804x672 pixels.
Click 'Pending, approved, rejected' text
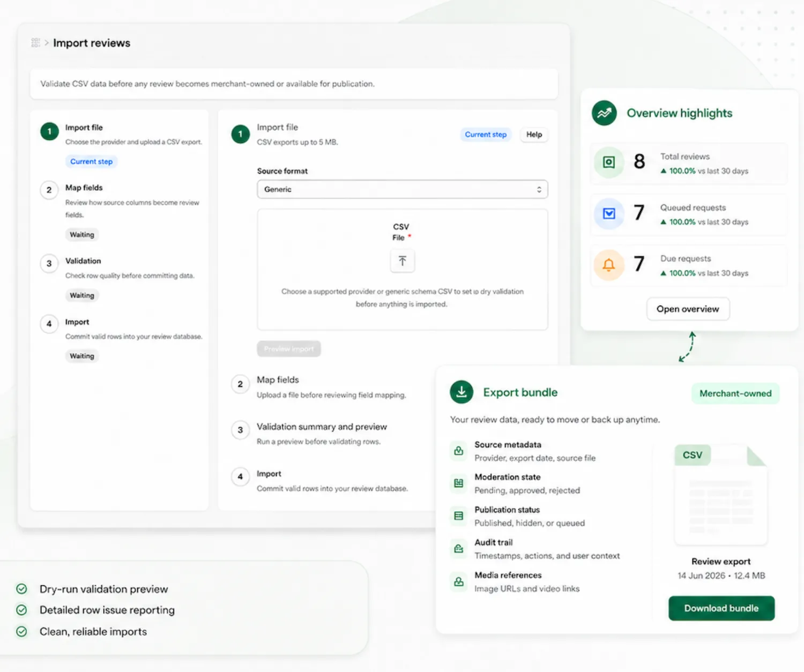point(527,490)
